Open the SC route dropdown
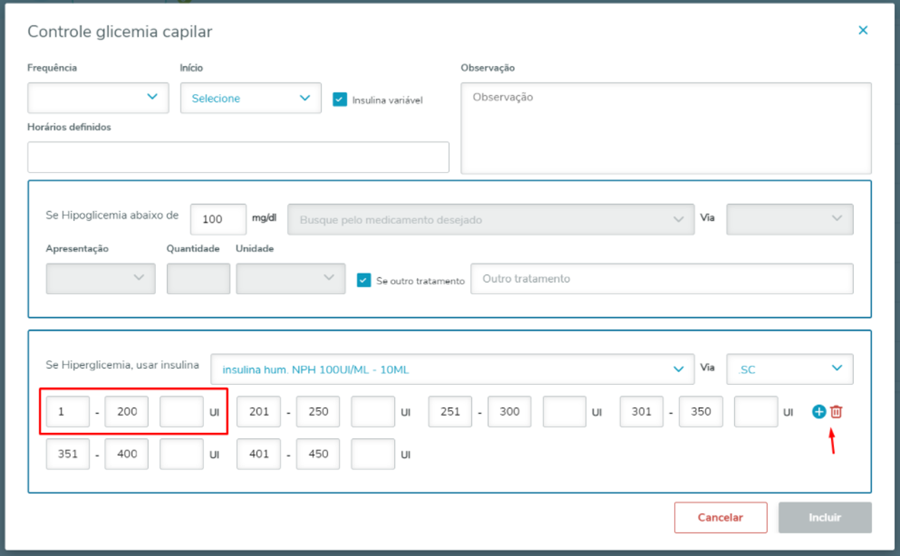The height and width of the screenshot is (556, 900). coord(790,369)
